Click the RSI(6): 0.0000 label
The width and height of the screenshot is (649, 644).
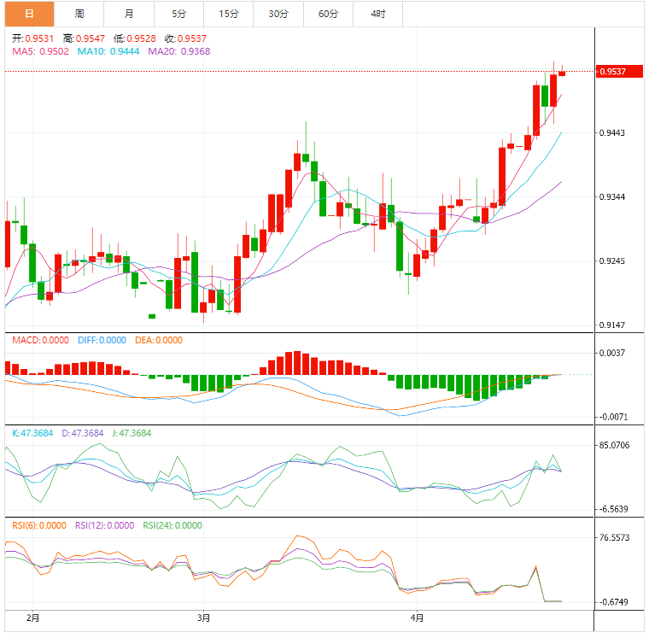(39, 525)
